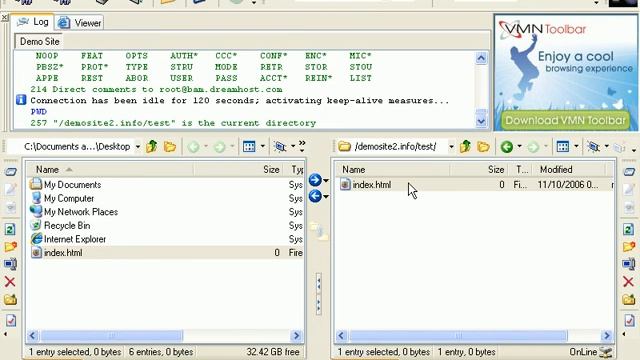This screenshot has width=640, height=360.
Task: Click the green refresh icon in local sidebar
Action: [10, 229]
